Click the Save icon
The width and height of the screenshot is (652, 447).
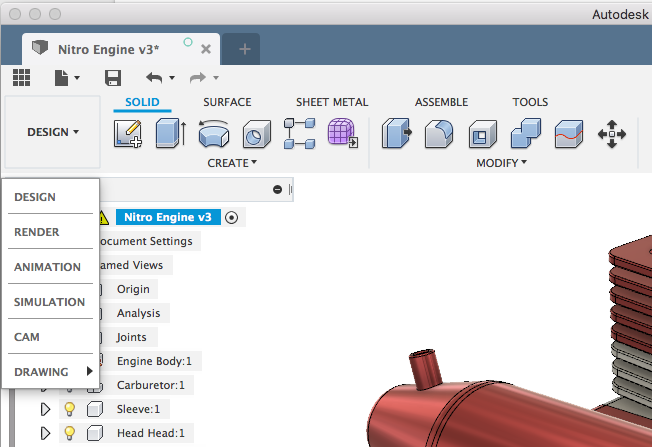pyautogui.click(x=113, y=78)
